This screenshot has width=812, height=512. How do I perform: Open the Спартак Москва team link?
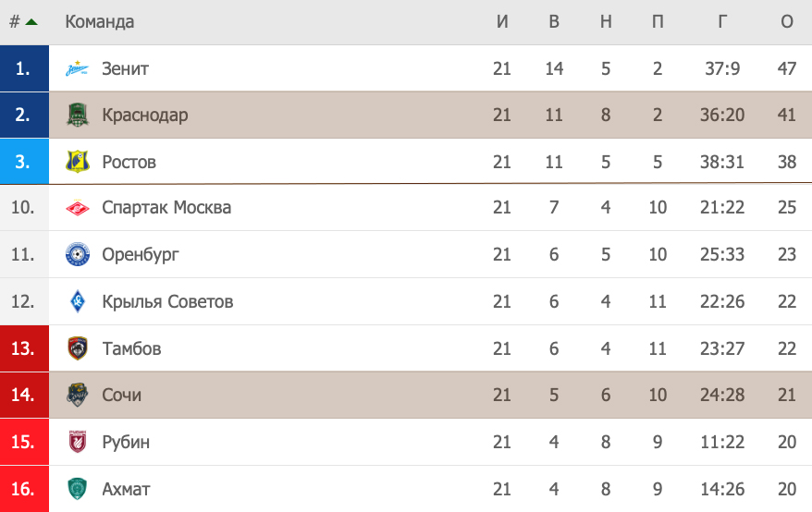[x=166, y=208]
